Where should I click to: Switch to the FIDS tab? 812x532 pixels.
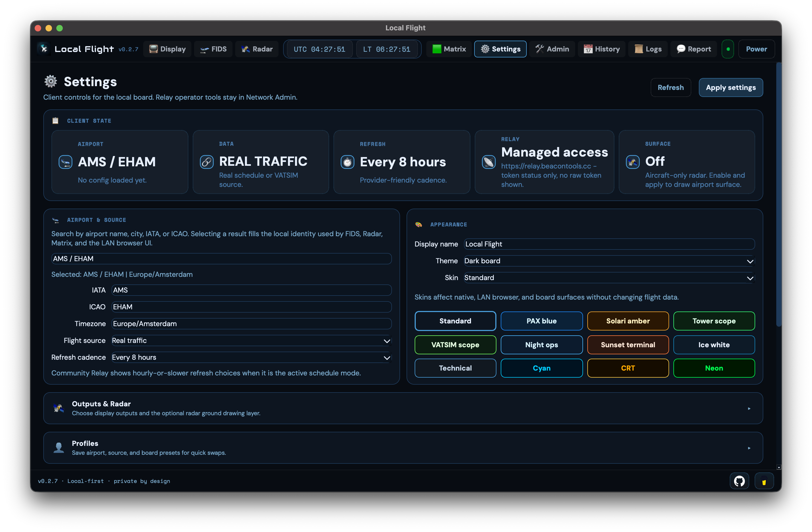coord(213,49)
